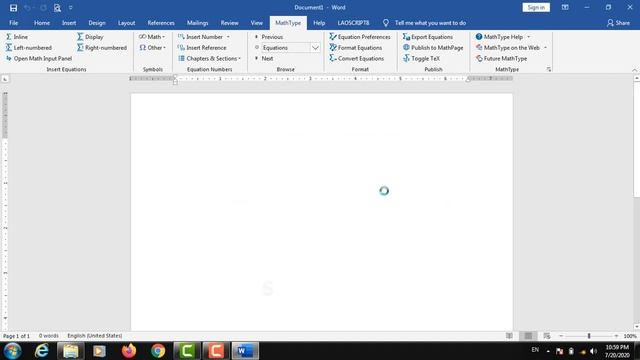
Task: Open Internet Explorer from taskbar
Action: 42,351
